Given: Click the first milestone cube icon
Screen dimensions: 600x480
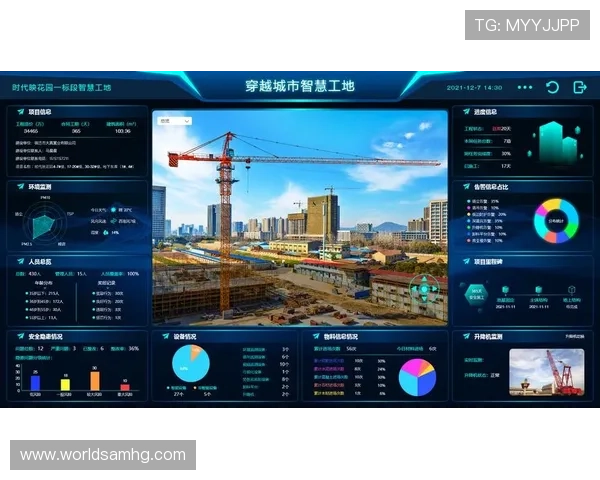Looking at the screenshot, I should pyautogui.click(x=505, y=289).
